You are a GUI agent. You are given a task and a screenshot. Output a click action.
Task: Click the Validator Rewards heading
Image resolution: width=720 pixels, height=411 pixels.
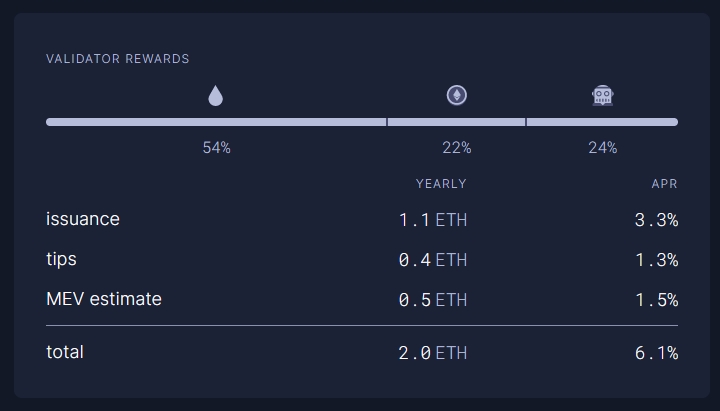pos(117,59)
